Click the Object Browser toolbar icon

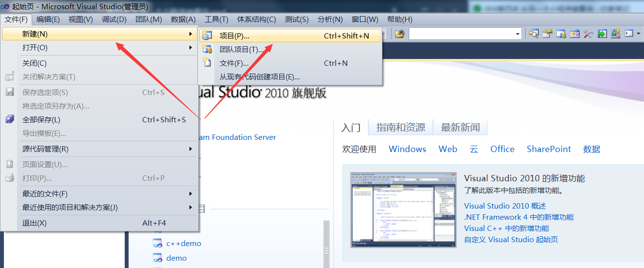click(x=575, y=34)
